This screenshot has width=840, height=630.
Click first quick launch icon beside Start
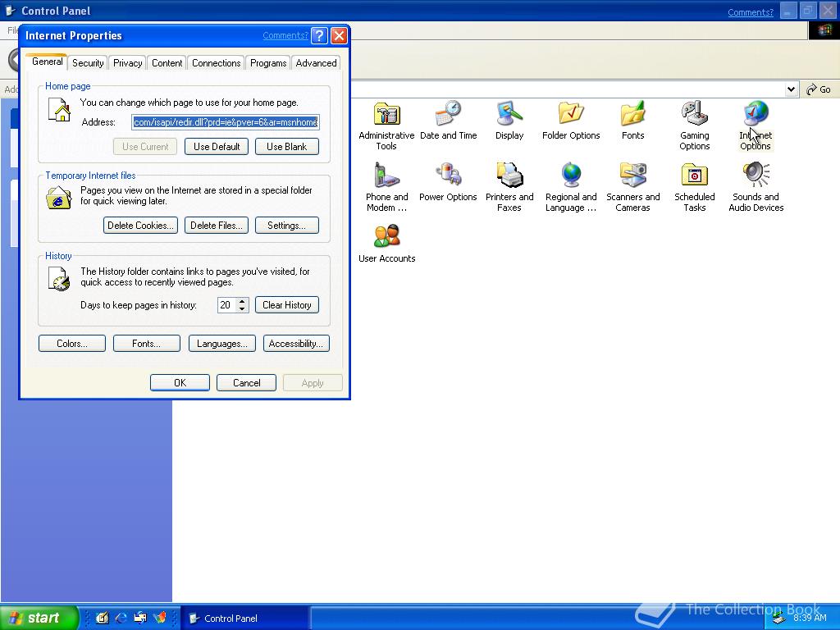pos(102,618)
